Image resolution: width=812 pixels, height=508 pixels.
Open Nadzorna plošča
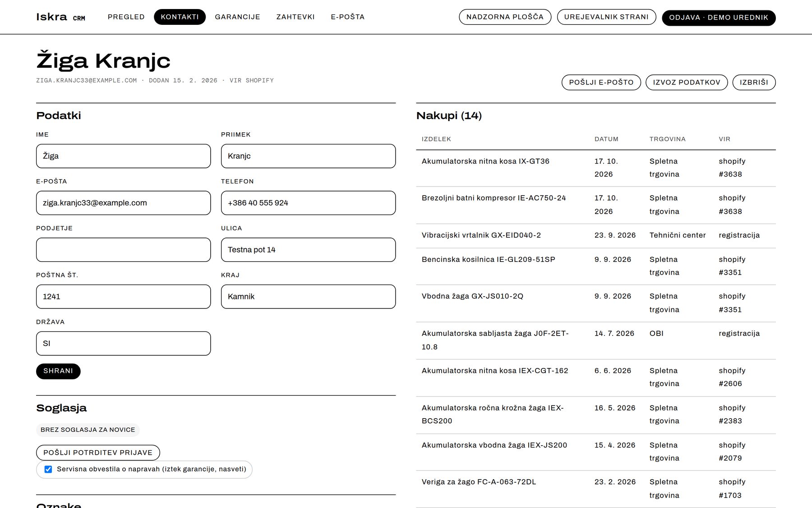[x=505, y=17]
